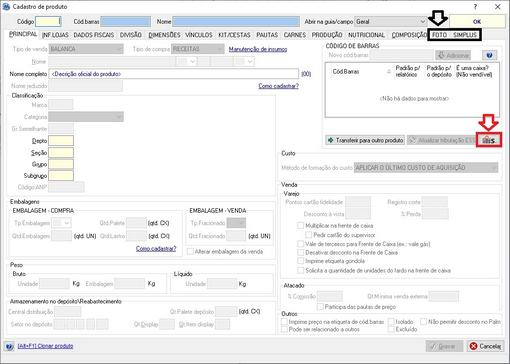The width and height of the screenshot is (510, 364).
Task: Click the help icon beside Clonar produto
Action: pyautogui.click(x=9, y=346)
